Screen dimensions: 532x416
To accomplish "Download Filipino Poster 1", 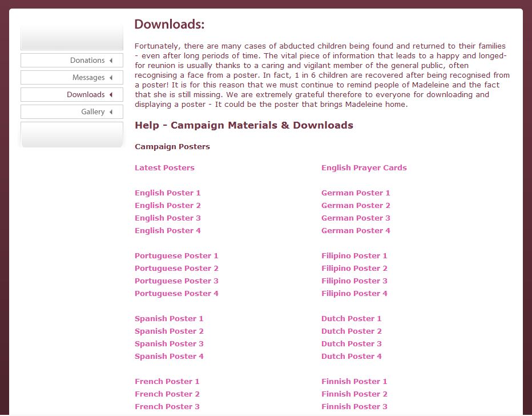I will pos(354,256).
